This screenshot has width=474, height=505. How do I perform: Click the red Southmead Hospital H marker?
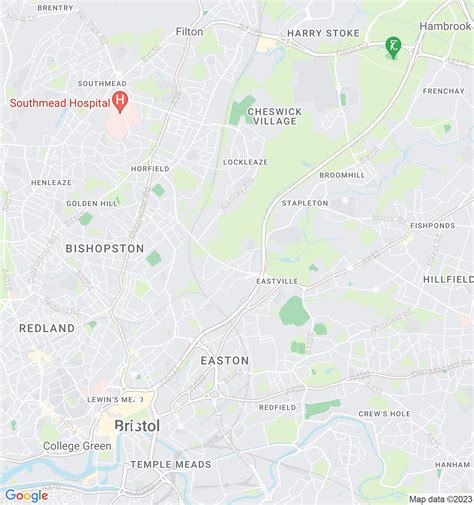tap(120, 102)
